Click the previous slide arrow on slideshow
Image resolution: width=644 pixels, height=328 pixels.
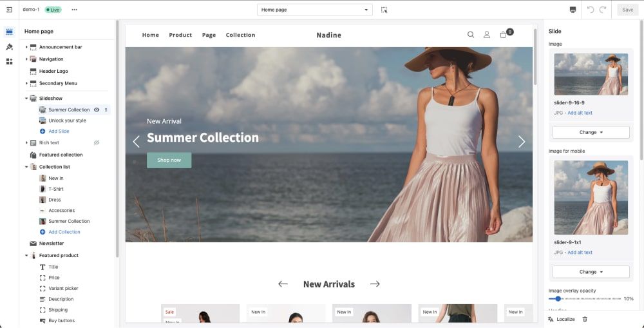click(x=137, y=142)
